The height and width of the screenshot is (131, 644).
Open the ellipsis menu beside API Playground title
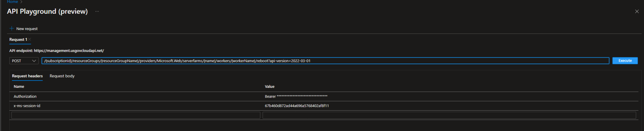pyautogui.click(x=97, y=12)
